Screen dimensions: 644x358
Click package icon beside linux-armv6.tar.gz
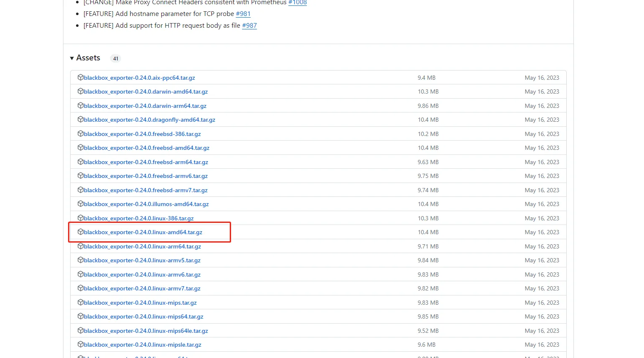[81, 274]
